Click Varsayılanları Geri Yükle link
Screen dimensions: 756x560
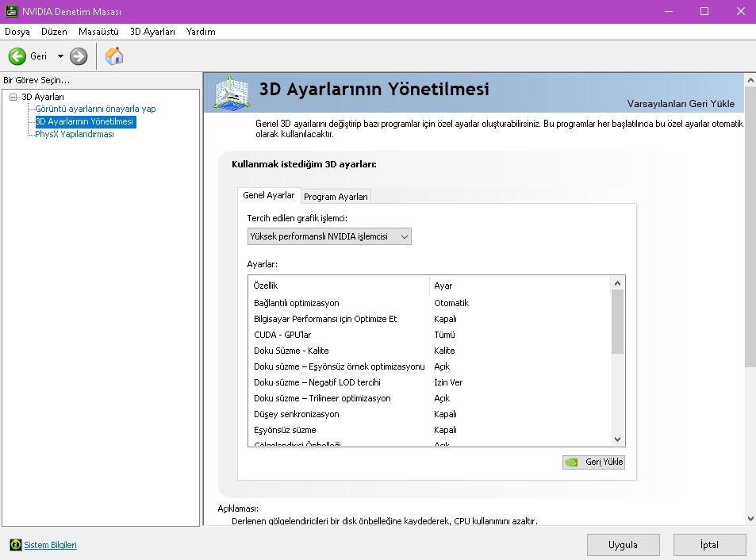click(x=681, y=104)
